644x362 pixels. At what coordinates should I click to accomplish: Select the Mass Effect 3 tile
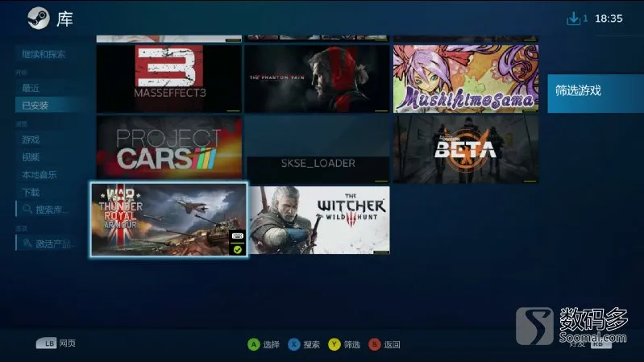click(x=168, y=78)
